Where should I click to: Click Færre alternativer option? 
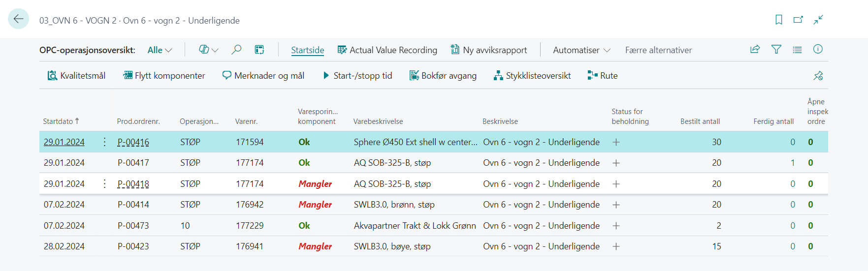tap(658, 50)
